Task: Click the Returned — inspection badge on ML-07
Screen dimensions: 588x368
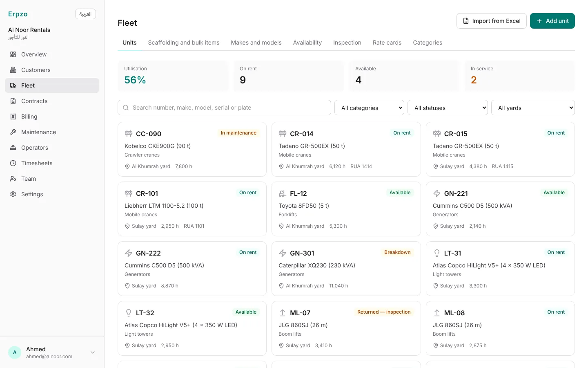Action: click(x=384, y=312)
